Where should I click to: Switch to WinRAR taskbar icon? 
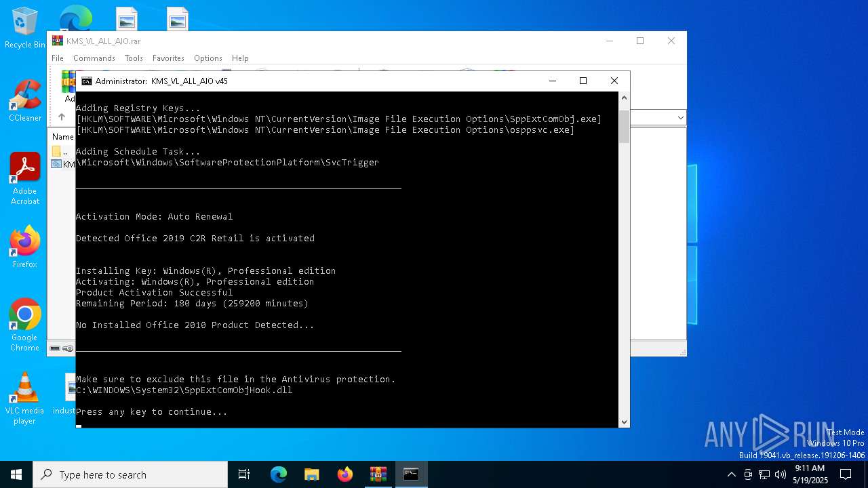(x=378, y=474)
